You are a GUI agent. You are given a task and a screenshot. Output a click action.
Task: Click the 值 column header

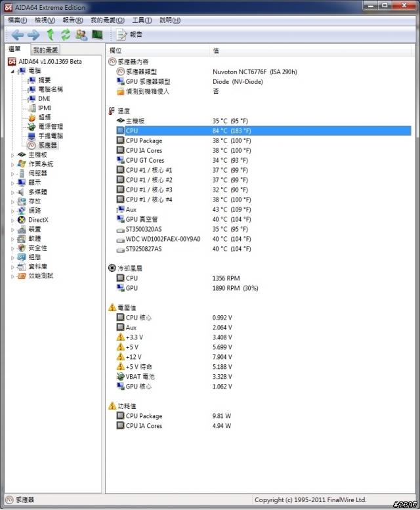[x=310, y=51]
